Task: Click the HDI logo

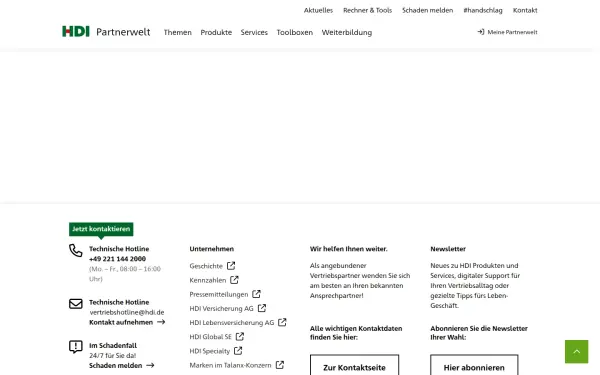Action: [x=76, y=31]
